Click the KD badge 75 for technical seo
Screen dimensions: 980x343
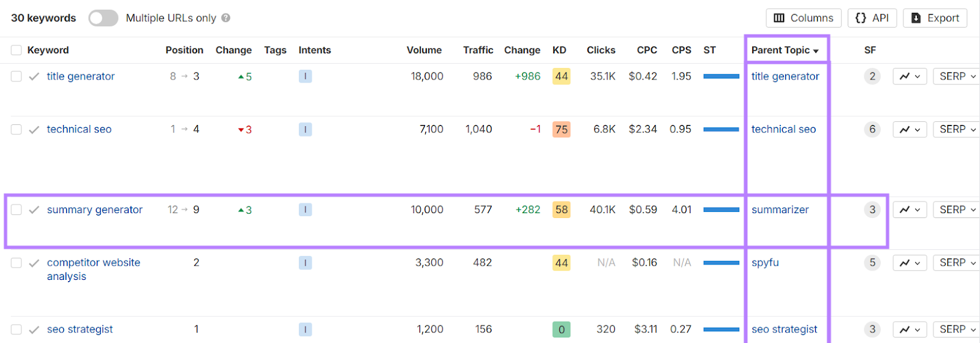[561, 129]
